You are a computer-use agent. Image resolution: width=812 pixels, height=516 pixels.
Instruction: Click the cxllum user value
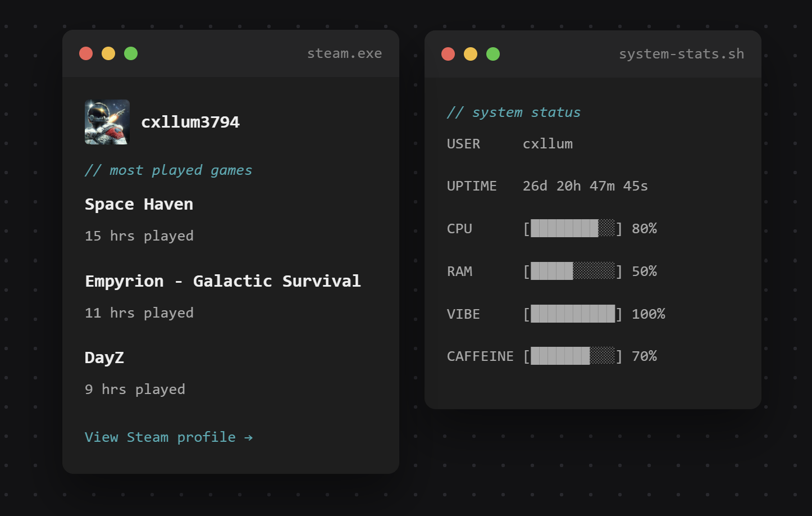tap(548, 144)
